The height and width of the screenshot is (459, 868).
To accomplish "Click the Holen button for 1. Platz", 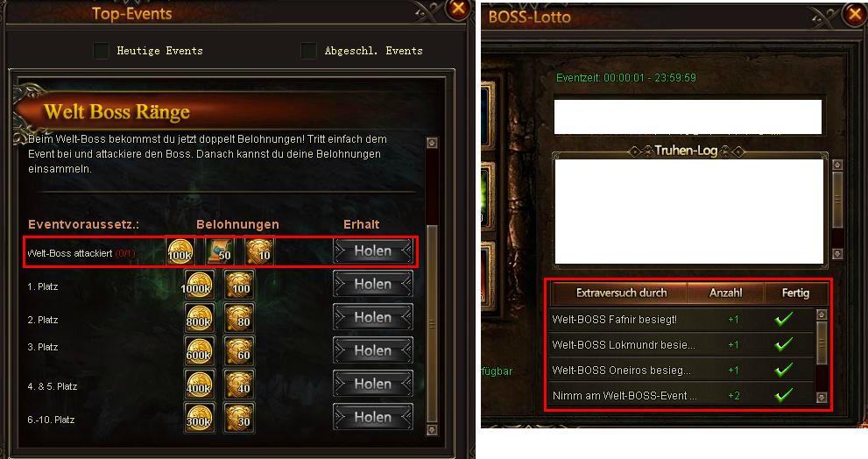I will [373, 285].
